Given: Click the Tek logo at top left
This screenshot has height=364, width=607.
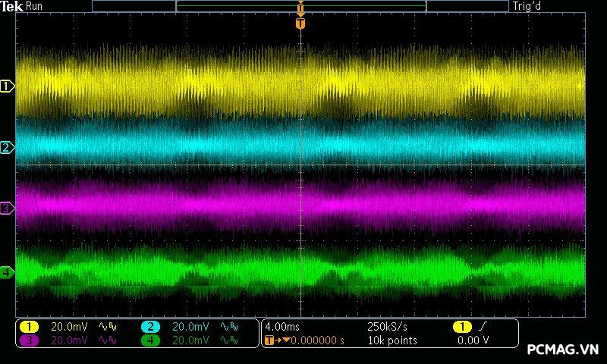Looking at the screenshot, I should tap(12, 6).
